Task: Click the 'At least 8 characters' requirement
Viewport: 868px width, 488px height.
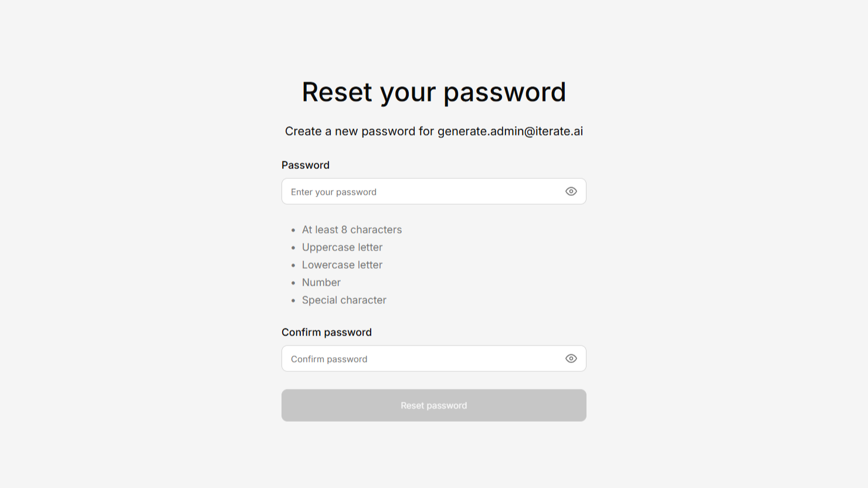Action: (x=351, y=230)
